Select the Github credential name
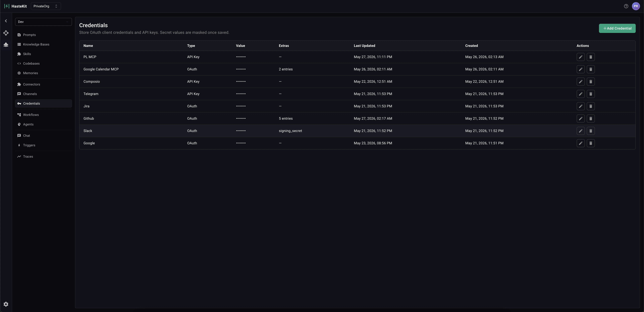The height and width of the screenshot is (312, 644). (x=89, y=118)
